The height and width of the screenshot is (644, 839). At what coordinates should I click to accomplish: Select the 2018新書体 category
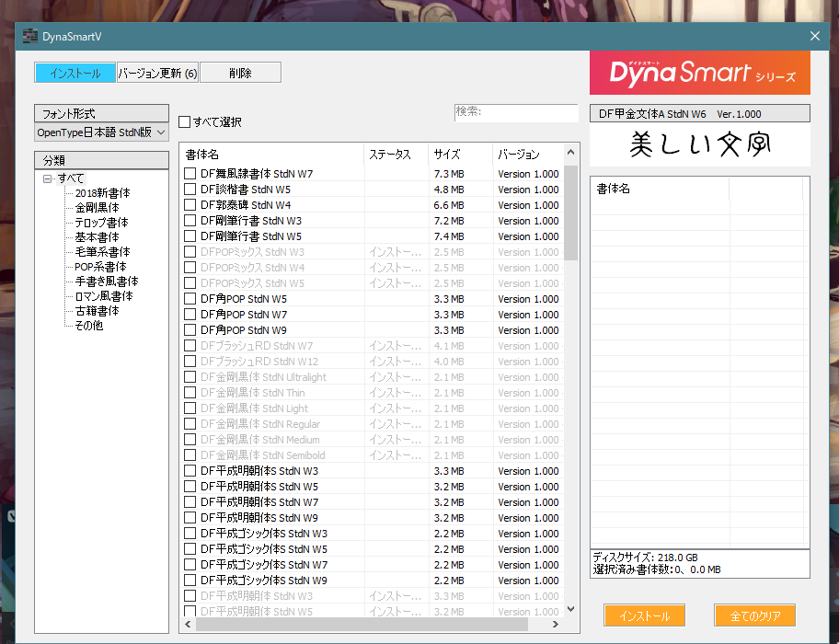[x=102, y=193]
